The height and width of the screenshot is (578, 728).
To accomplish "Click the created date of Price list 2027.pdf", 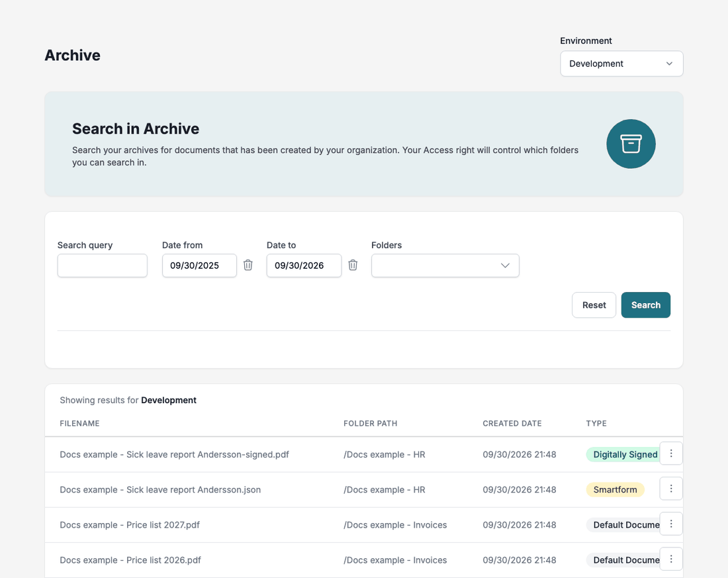I will [x=520, y=525].
